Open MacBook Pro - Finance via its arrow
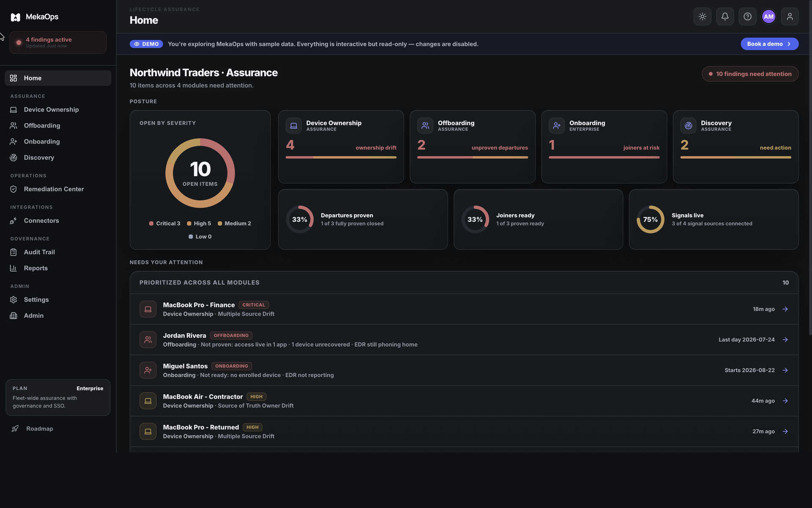This screenshot has width=812, height=508. 785,309
